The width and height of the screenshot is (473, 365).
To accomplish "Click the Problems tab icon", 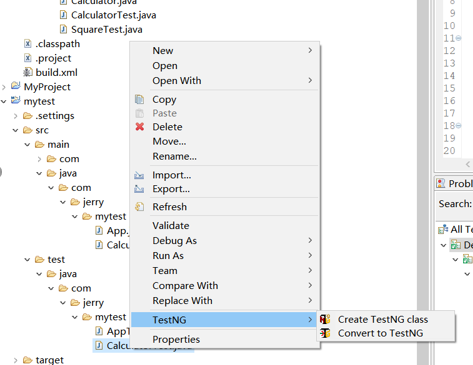I will (x=441, y=183).
